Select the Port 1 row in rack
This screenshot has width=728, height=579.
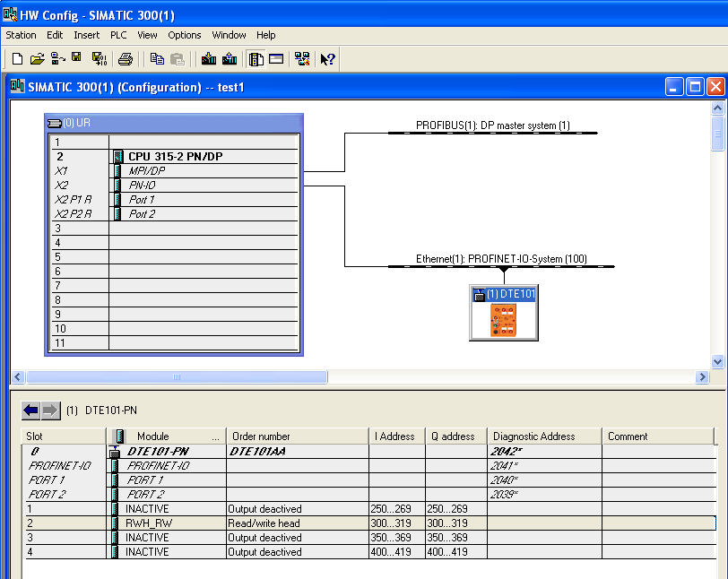pyautogui.click(x=175, y=200)
